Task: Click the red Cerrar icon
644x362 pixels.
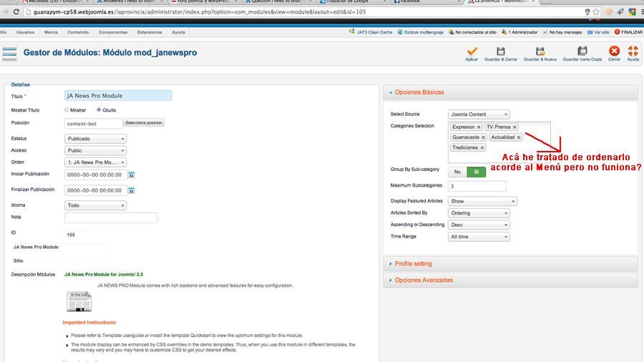Action: click(x=615, y=51)
